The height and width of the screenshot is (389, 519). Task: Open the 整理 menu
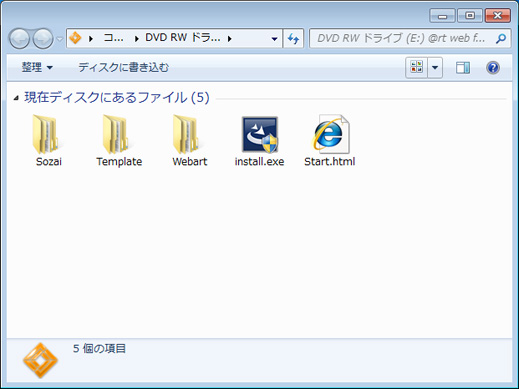tap(37, 67)
